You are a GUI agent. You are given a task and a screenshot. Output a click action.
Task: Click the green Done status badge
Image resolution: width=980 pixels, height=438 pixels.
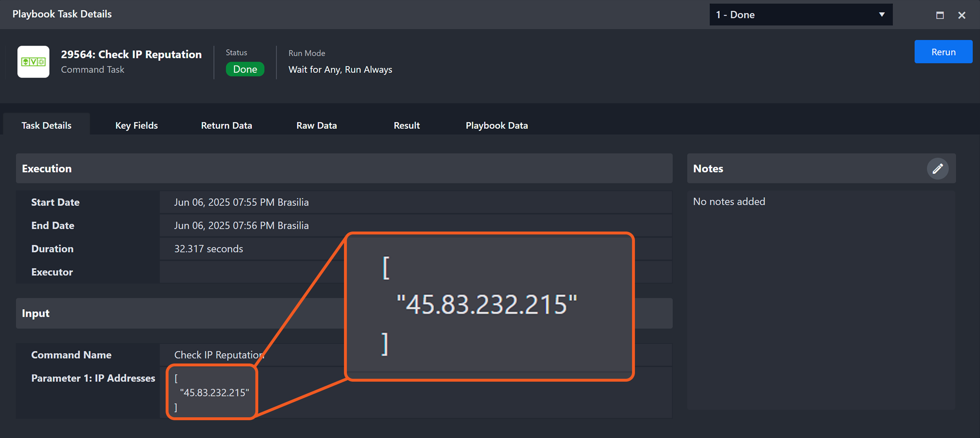click(244, 69)
